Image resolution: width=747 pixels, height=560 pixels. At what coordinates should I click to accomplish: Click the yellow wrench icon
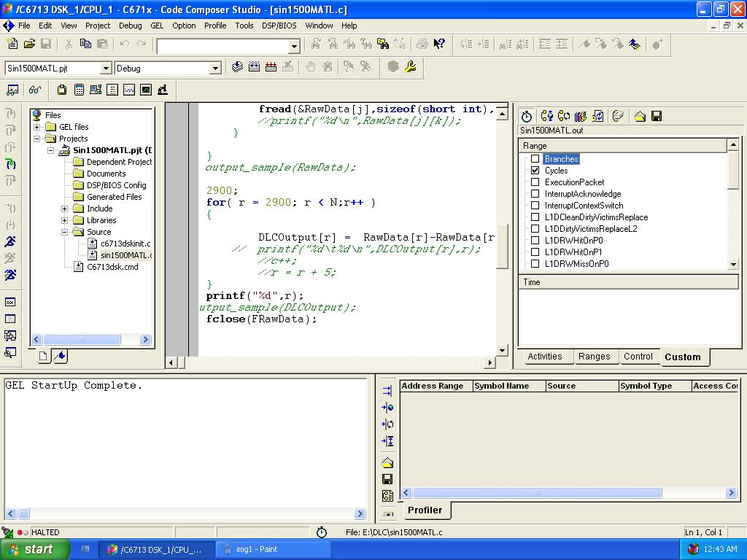point(411,67)
